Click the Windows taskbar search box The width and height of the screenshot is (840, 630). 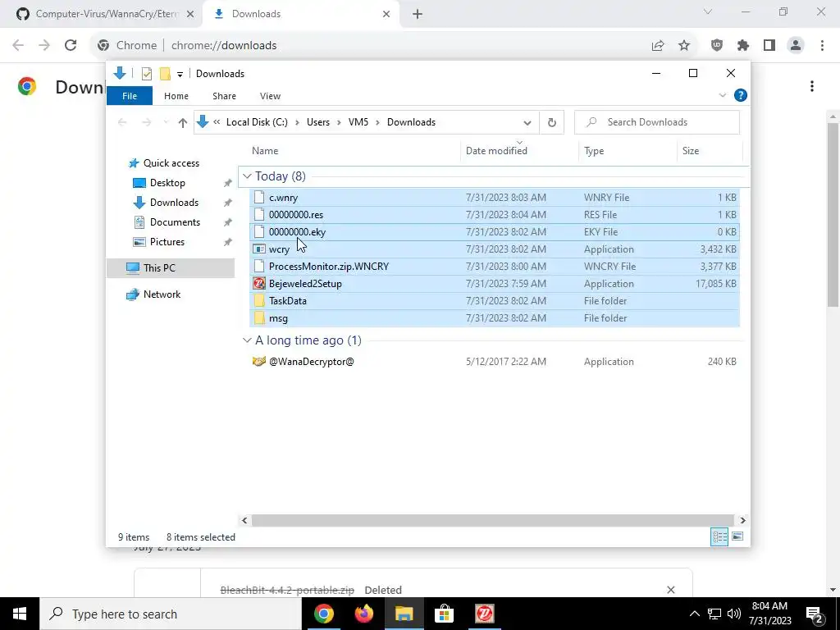click(x=171, y=614)
